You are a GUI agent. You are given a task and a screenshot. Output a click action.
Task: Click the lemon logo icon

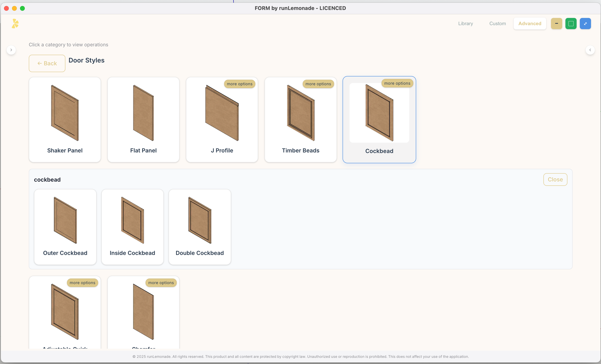(15, 23)
